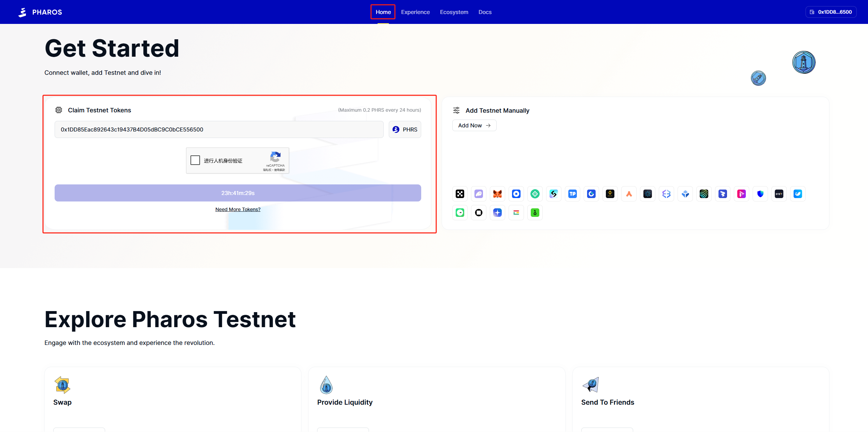Click the Add Now button
The image size is (868, 432).
[x=474, y=125]
